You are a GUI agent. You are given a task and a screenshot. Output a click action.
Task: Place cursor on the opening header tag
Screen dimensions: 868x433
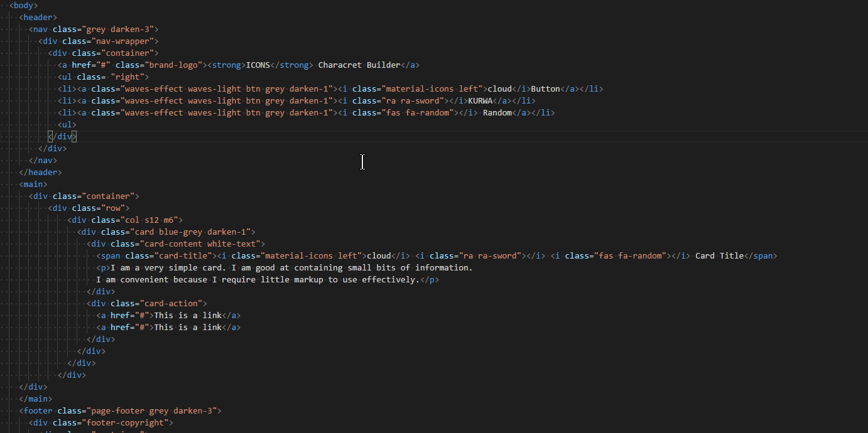tap(38, 17)
